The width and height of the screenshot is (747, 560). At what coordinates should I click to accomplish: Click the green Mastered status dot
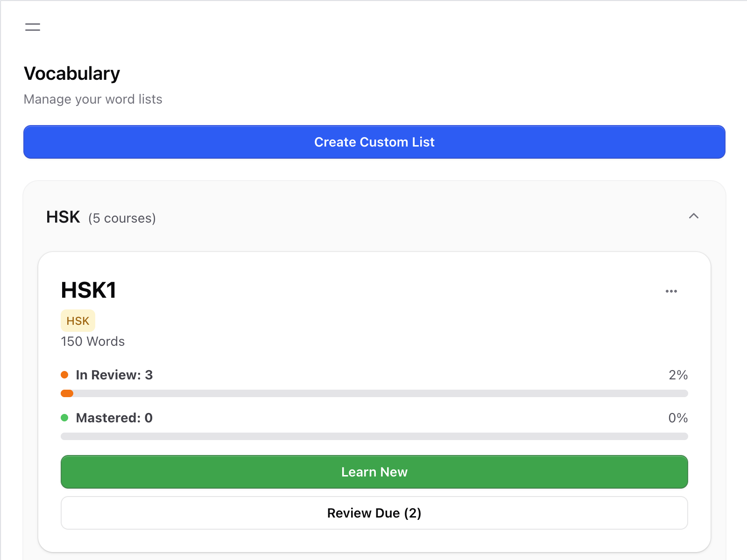[x=65, y=418]
